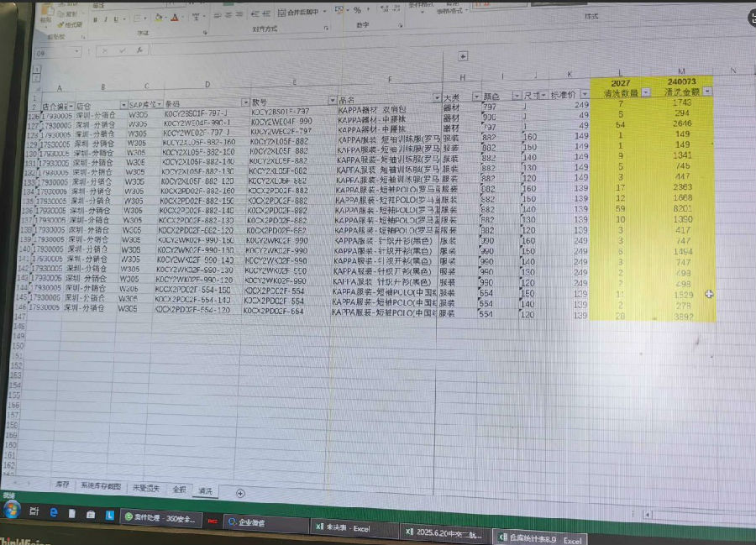Click the Insert Function fx button
The height and width of the screenshot is (545, 756).
click(x=139, y=50)
